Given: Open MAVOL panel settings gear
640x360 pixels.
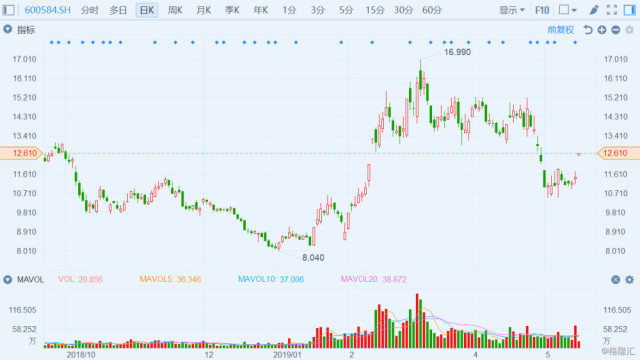Looking at the screenshot, I should (x=630, y=280).
